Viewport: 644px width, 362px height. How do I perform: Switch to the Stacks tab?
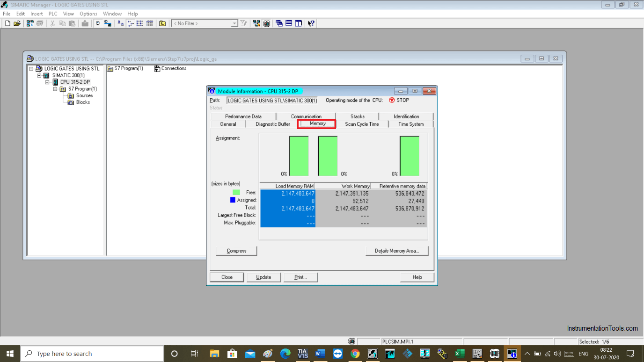(x=358, y=116)
